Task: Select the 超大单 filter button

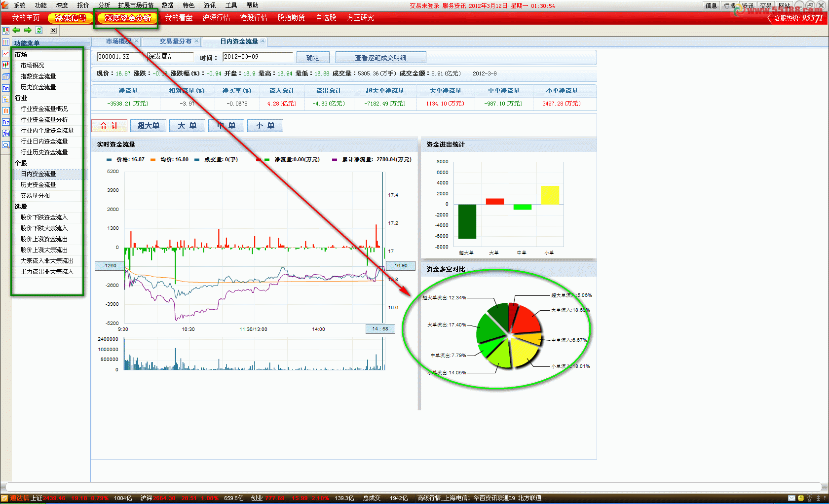Action: (x=148, y=126)
